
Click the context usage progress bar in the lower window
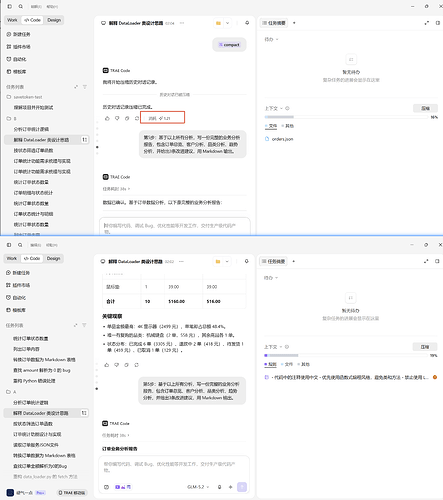coord(345,355)
